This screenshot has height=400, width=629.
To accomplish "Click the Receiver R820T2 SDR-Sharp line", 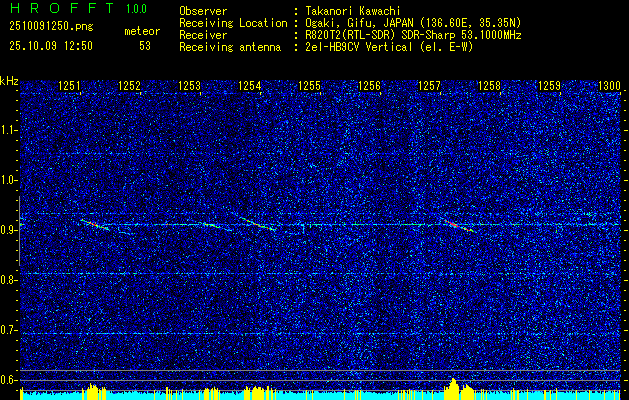I will click(413, 35).
